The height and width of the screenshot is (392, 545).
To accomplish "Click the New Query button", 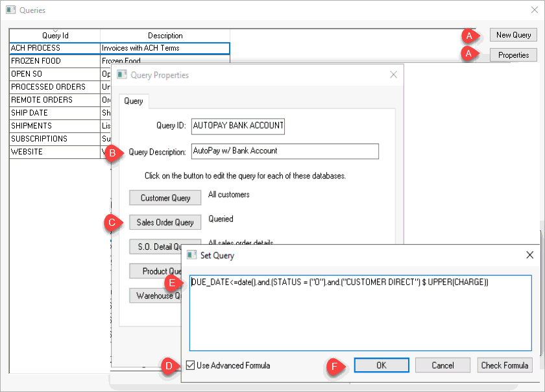I will [513, 35].
